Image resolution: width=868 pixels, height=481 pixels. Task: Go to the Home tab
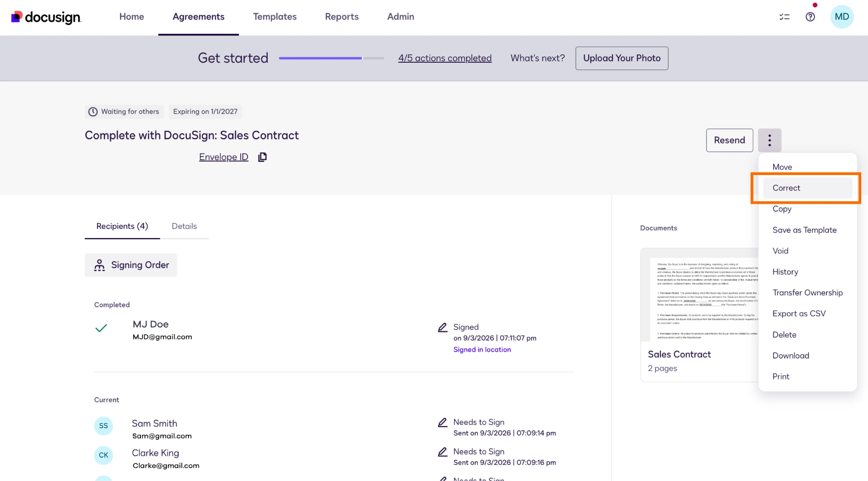click(x=132, y=17)
